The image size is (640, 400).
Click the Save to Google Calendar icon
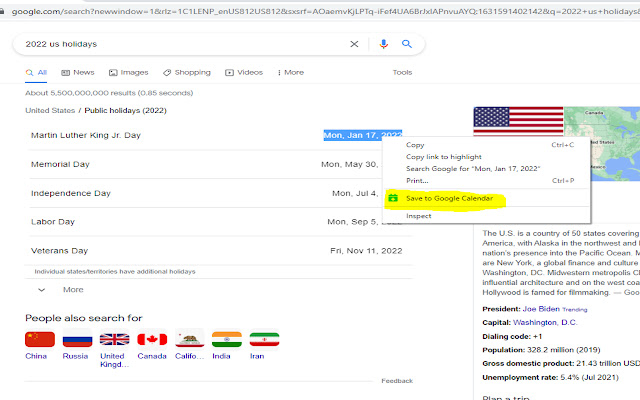pos(393,198)
